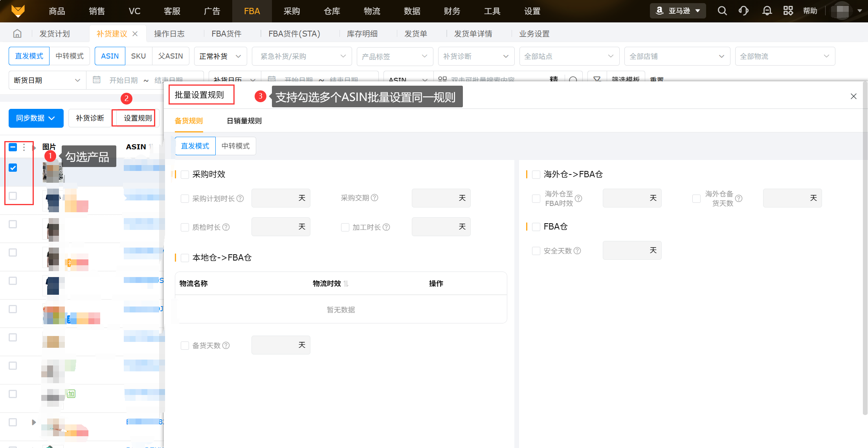Click the customer support headset icon

coord(743,11)
